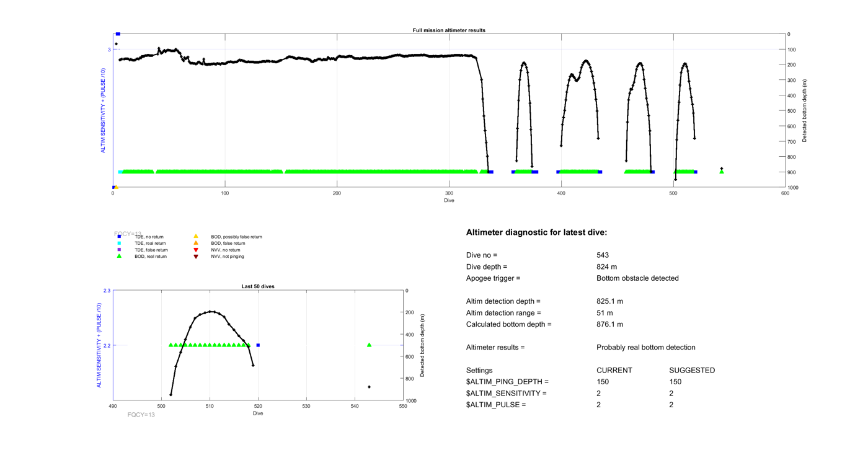Click the 'Full mission altimeter results' plot title
Image resolution: width=868 pixels, height=450 pixels.
coord(449,30)
